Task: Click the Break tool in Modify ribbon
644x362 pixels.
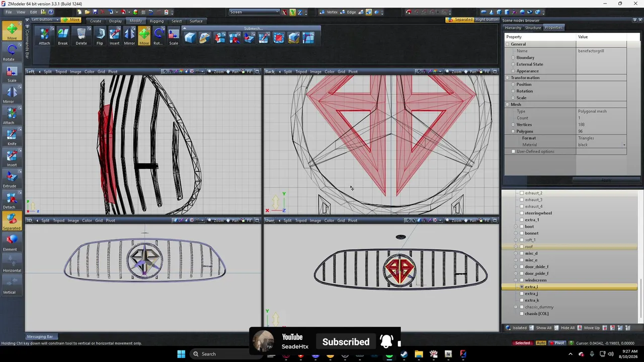Action: 63,36
